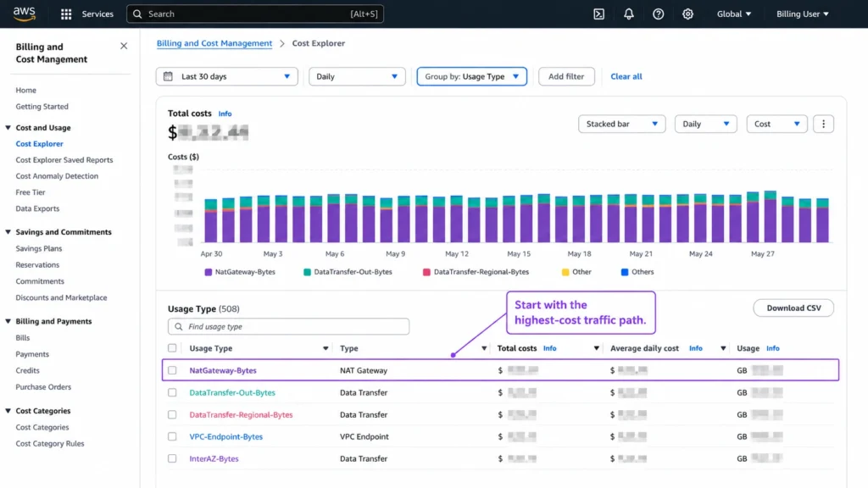Click yellow Other legend swatch
Viewport: 868px width, 488px height.
click(565, 272)
